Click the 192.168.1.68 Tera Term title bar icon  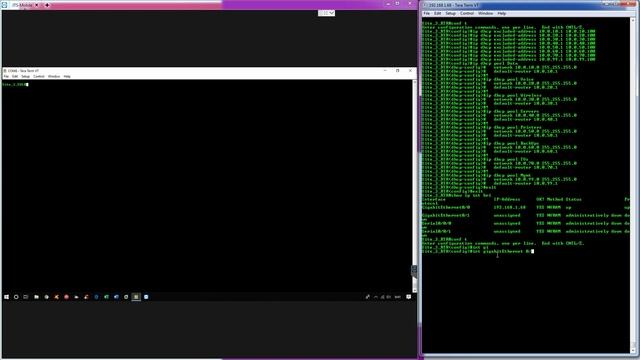pyautogui.click(x=425, y=5)
